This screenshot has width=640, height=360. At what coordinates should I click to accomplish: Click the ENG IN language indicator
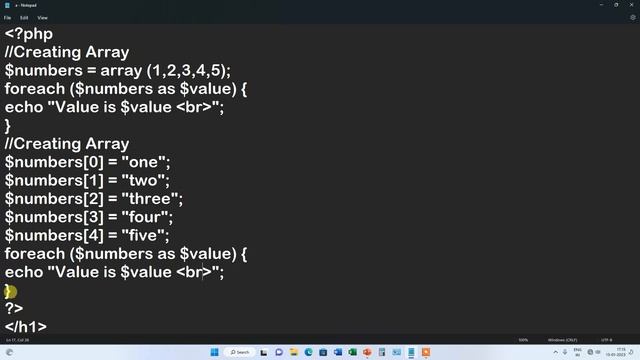pyautogui.click(x=578, y=352)
